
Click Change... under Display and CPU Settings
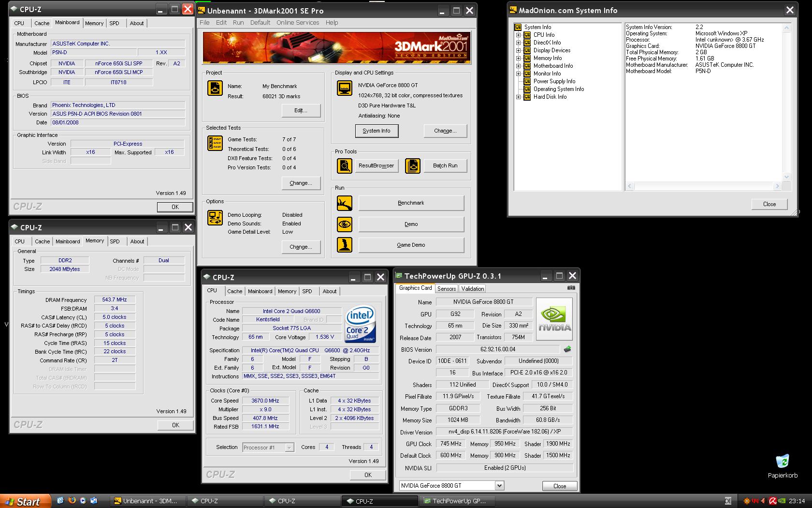[x=445, y=131]
